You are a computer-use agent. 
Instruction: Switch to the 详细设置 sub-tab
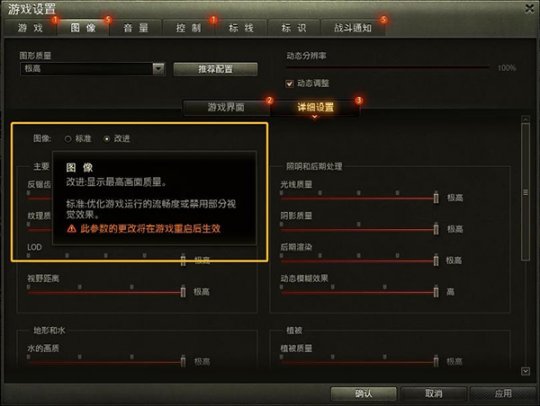pyautogui.click(x=315, y=107)
